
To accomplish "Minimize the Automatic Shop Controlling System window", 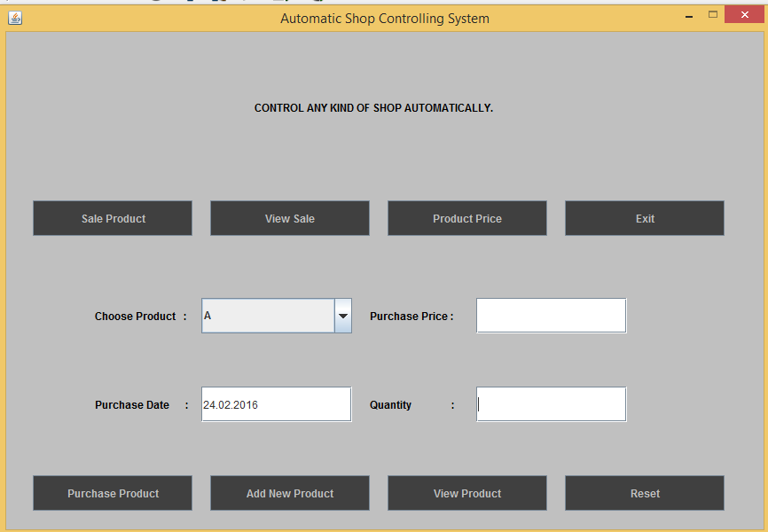I will [x=689, y=15].
